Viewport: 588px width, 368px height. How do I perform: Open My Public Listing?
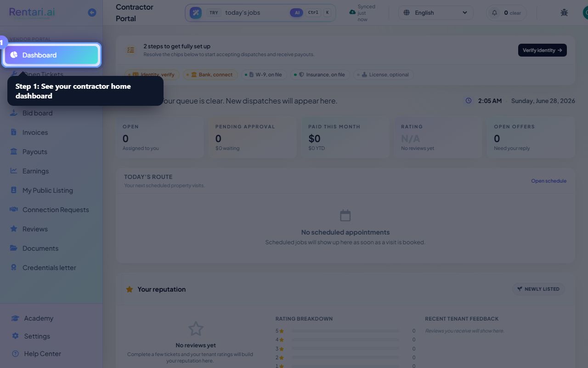click(x=51, y=190)
